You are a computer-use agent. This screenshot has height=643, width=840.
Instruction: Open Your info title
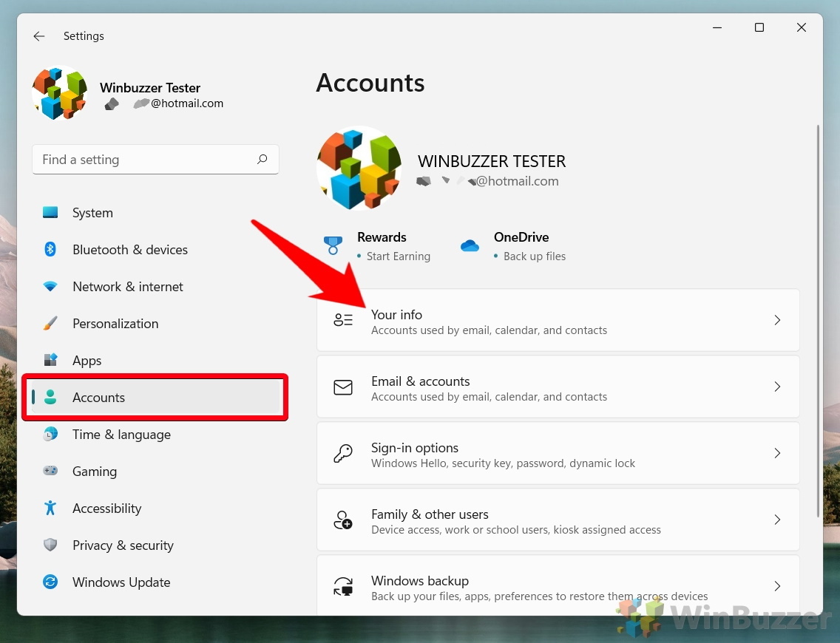click(x=396, y=314)
